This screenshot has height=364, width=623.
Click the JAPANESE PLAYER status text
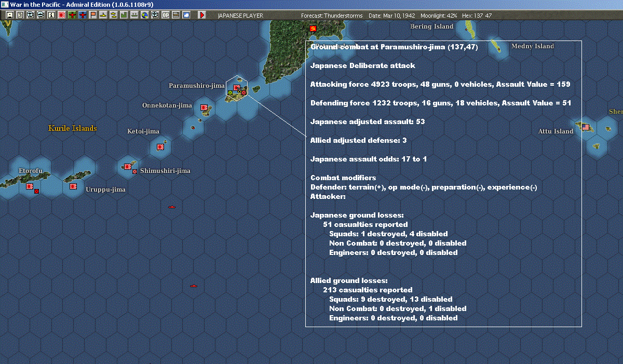[x=240, y=16]
